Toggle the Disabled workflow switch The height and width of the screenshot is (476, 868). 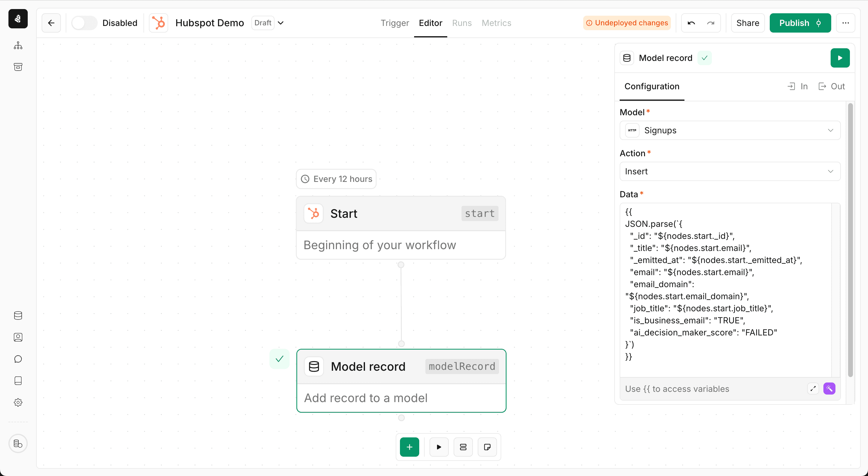(x=84, y=23)
